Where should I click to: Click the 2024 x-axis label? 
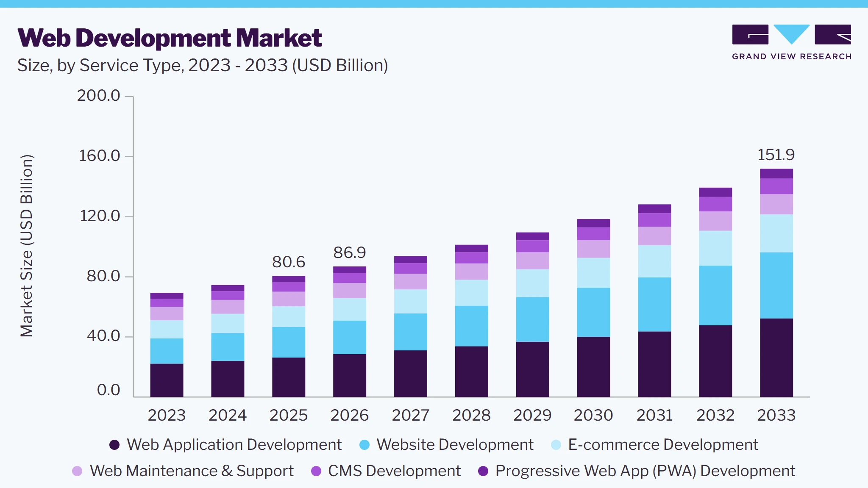pyautogui.click(x=228, y=415)
